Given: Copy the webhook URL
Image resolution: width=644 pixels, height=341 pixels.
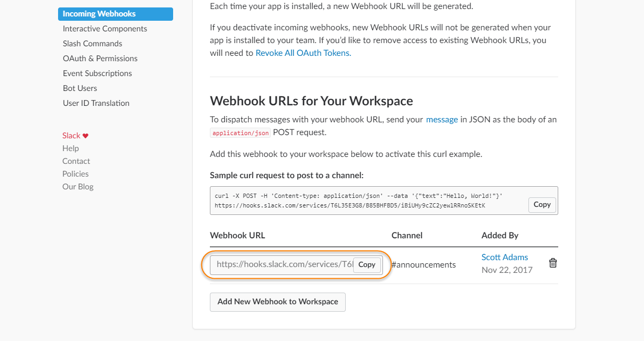Looking at the screenshot, I should click(366, 264).
